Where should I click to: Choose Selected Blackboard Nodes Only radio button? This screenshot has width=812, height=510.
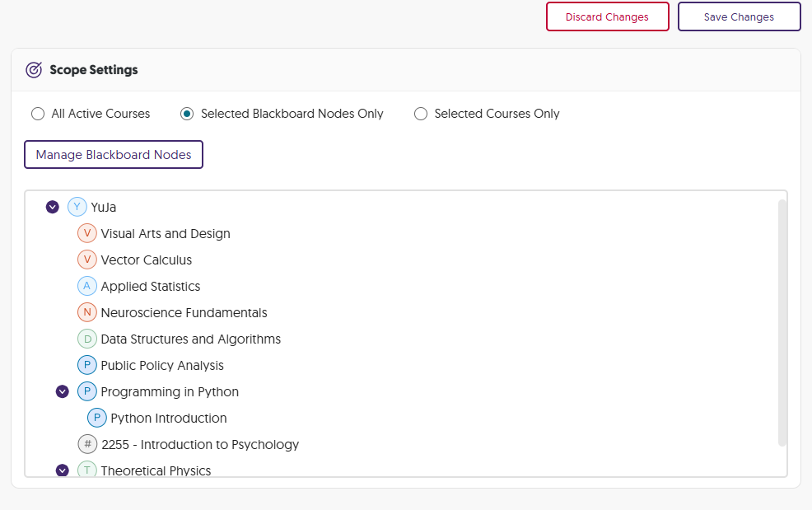(187, 114)
